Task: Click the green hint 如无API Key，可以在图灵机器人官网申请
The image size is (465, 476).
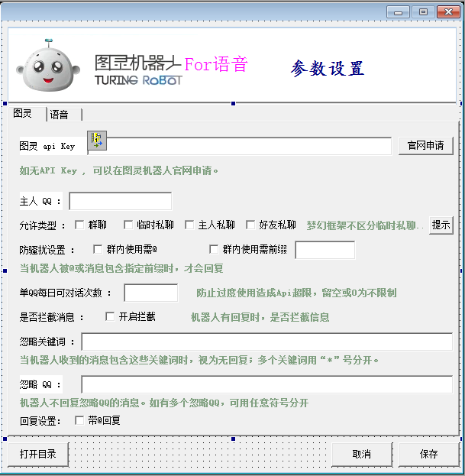Action: tap(119, 170)
